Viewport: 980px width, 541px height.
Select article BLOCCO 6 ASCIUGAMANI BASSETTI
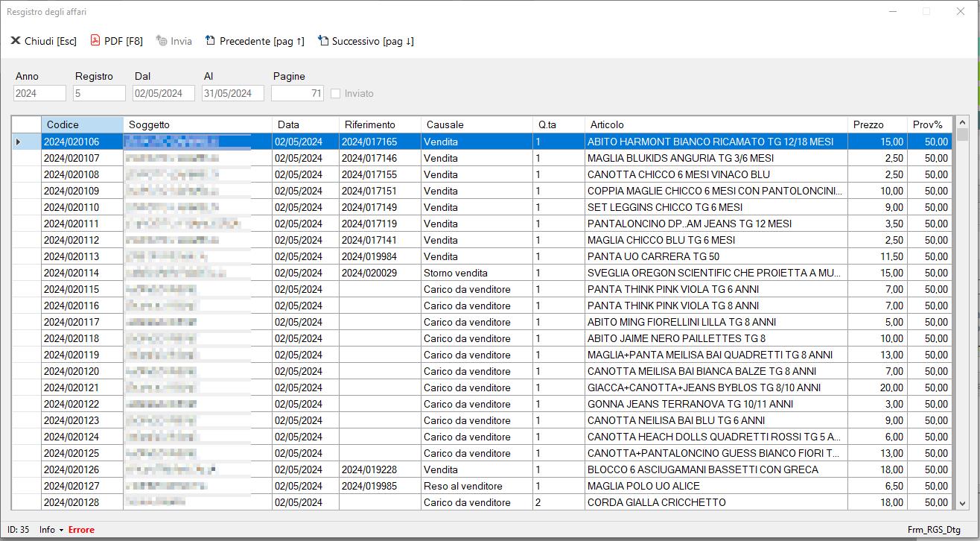coord(716,469)
